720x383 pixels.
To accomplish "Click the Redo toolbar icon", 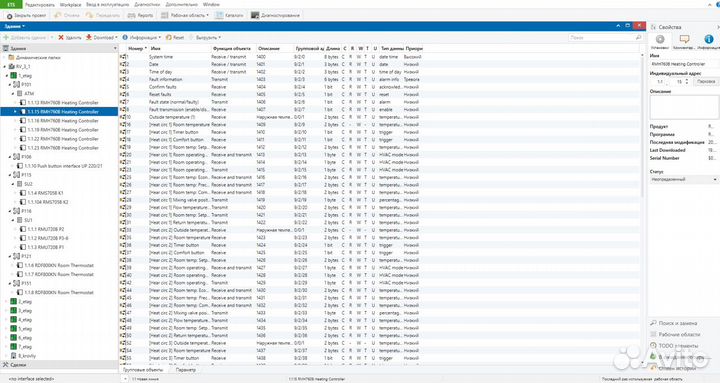I will click(90, 15).
